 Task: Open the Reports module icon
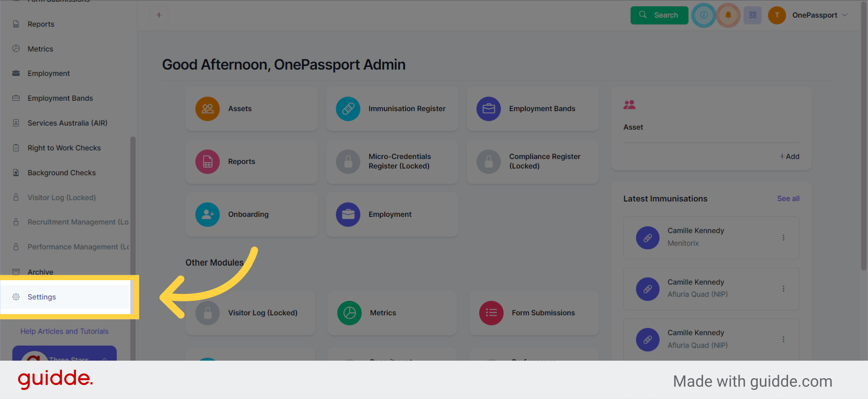pyautogui.click(x=207, y=161)
